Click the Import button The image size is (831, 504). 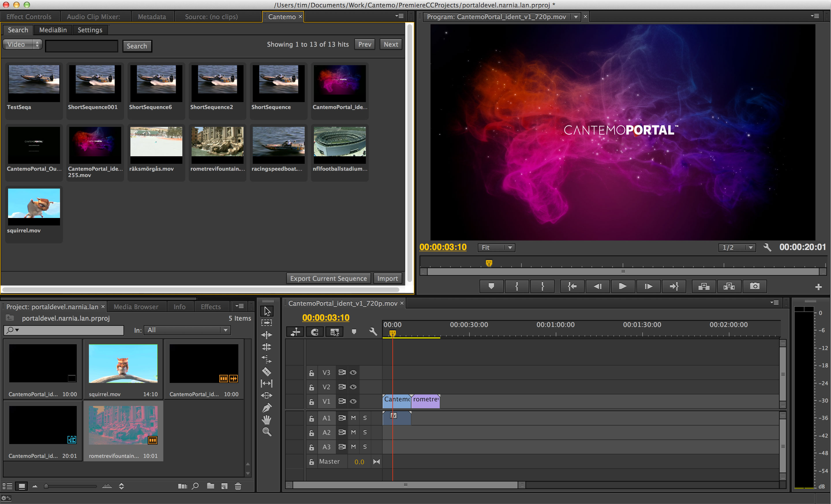[388, 278]
